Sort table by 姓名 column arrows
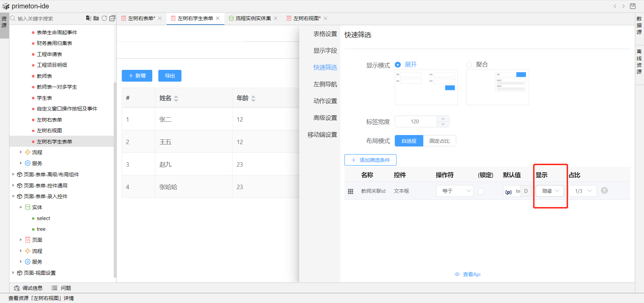Screen dimensions: 644x303 pos(176,98)
